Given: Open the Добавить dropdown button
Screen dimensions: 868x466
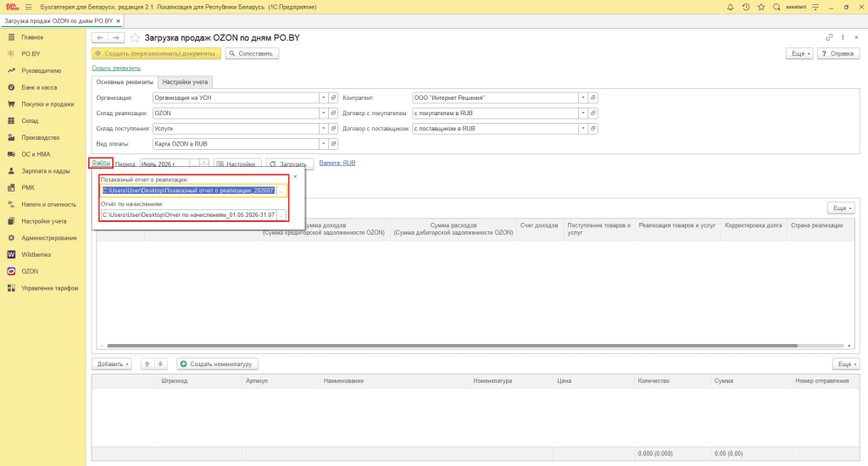Looking at the screenshot, I should click(x=112, y=364).
